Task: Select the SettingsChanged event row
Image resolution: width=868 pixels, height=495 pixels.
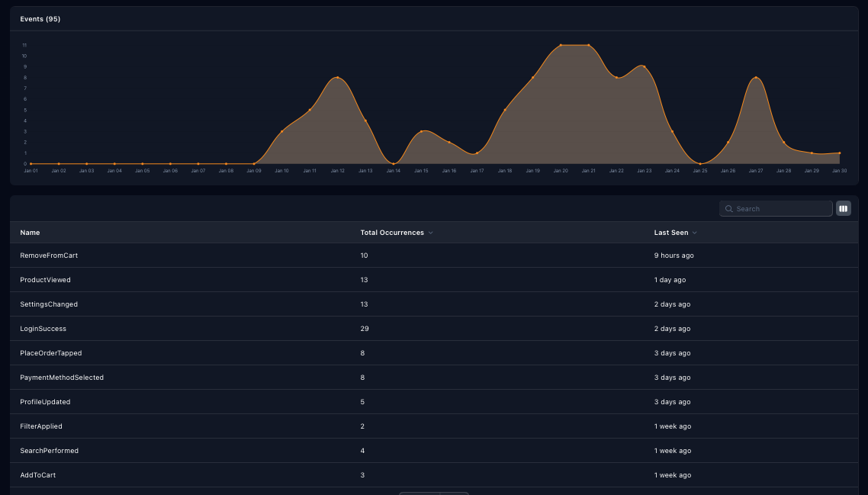Action: coord(49,304)
